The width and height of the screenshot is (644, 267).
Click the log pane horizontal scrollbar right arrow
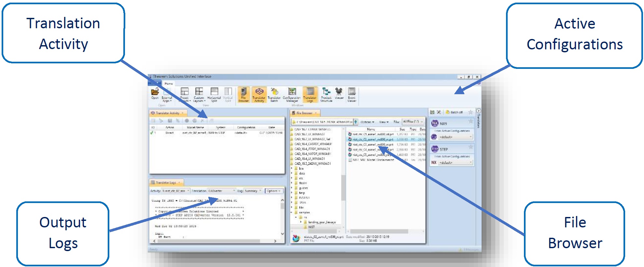click(x=275, y=241)
